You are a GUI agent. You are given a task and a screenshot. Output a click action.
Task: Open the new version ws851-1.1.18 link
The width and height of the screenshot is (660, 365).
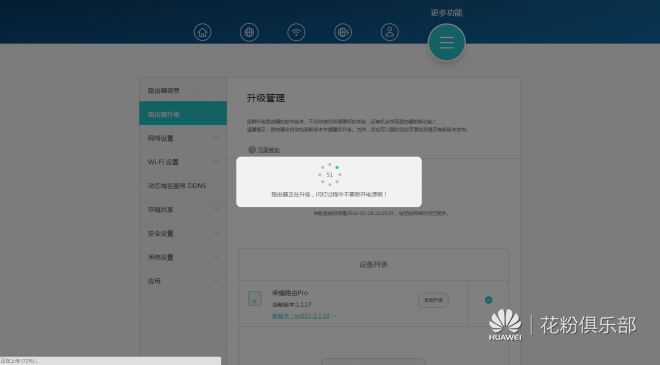pos(301,316)
